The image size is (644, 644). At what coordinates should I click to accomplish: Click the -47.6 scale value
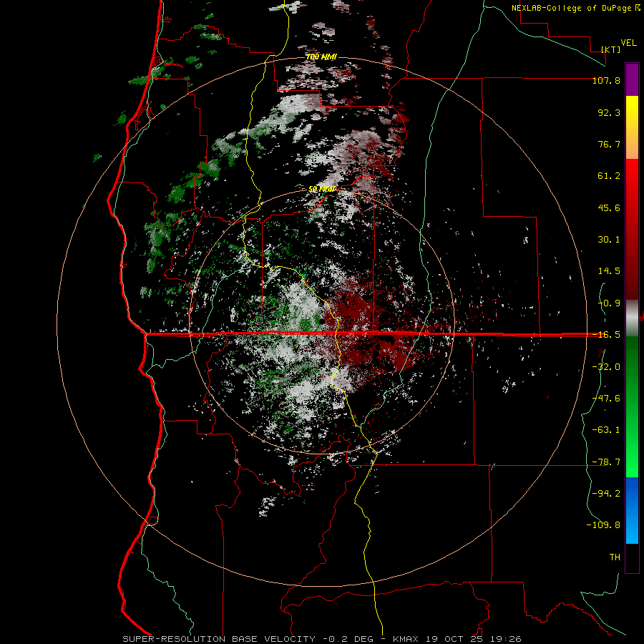click(606, 399)
